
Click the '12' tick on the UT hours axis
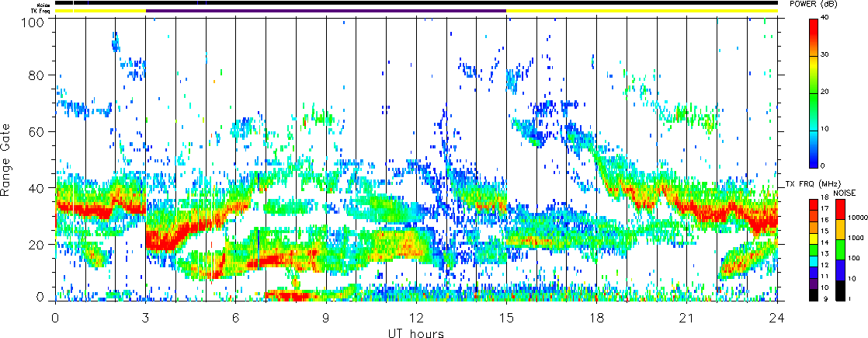pyautogui.click(x=416, y=319)
